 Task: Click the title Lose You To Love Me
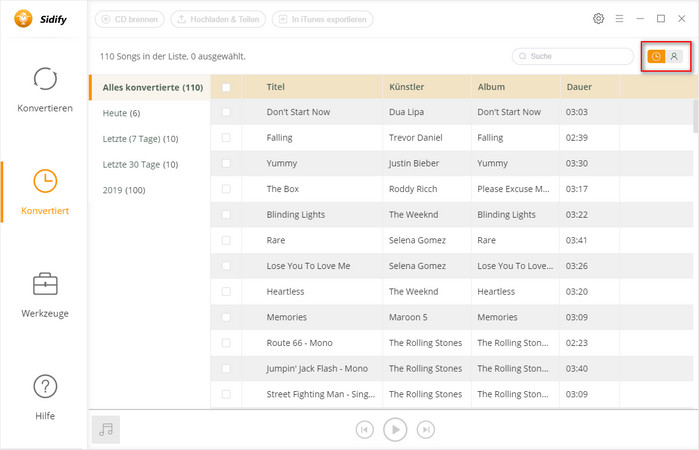[x=308, y=266]
